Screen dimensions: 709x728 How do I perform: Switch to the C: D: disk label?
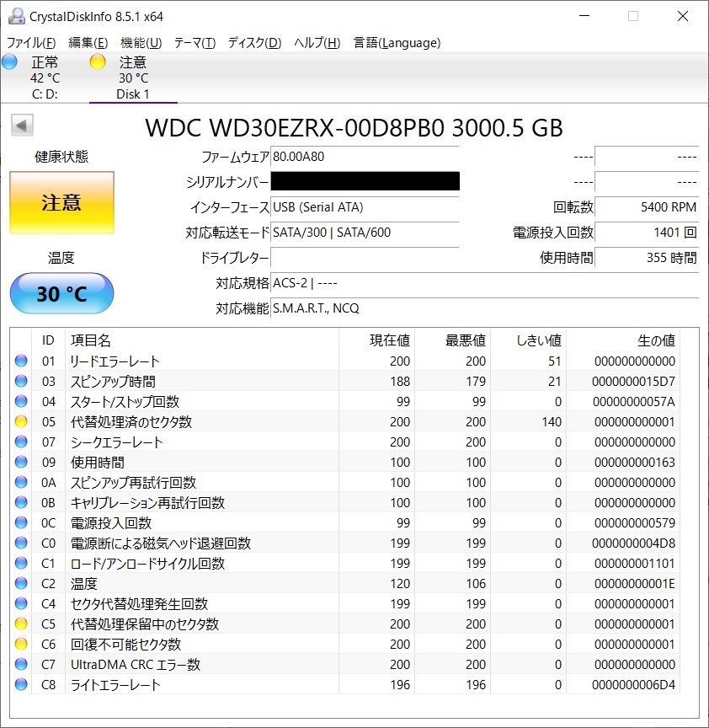point(45,94)
